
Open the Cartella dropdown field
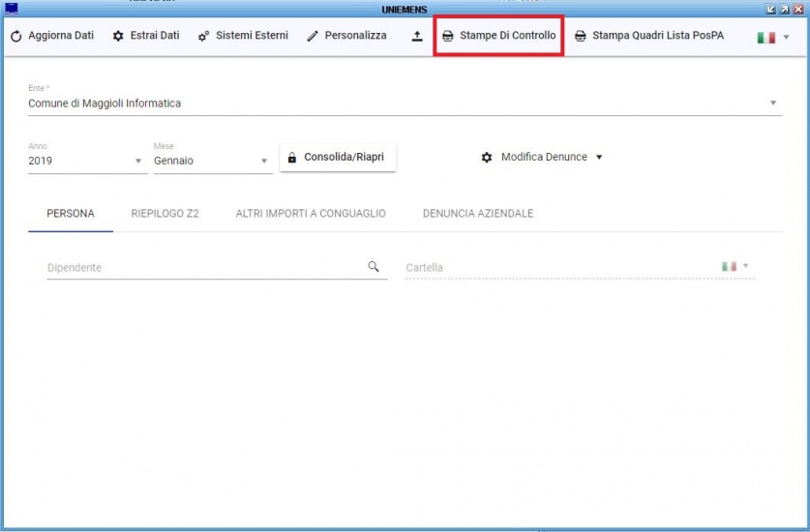(561, 268)
